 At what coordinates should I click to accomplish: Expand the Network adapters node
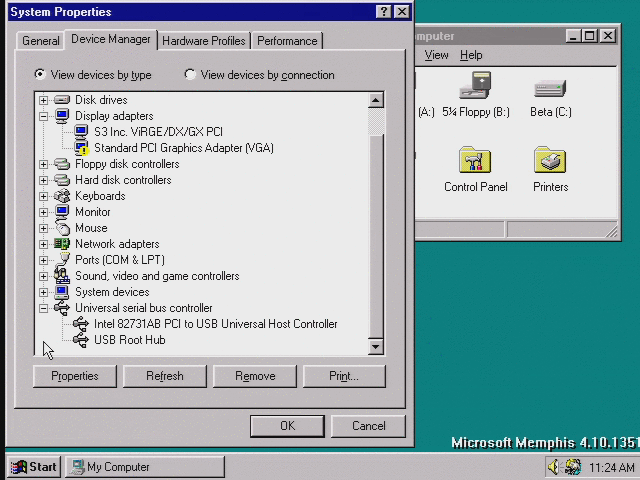click(43, 244)
